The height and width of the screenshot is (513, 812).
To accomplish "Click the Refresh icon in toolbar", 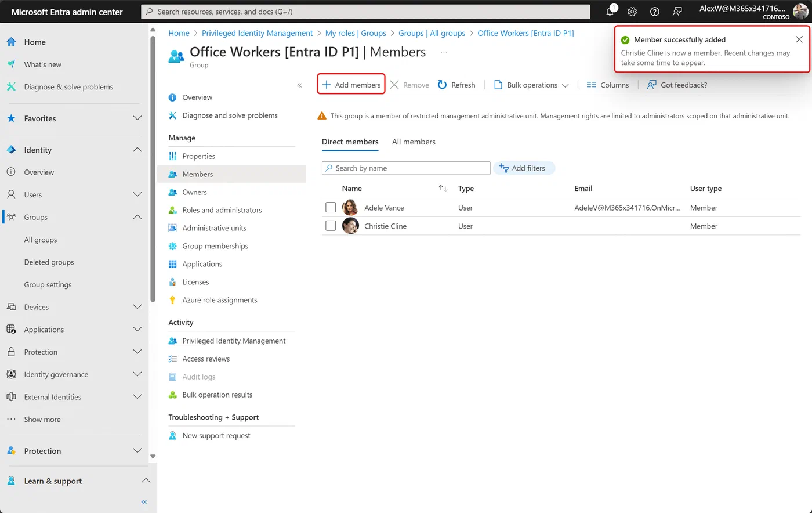I will click(x=443, y=85).
